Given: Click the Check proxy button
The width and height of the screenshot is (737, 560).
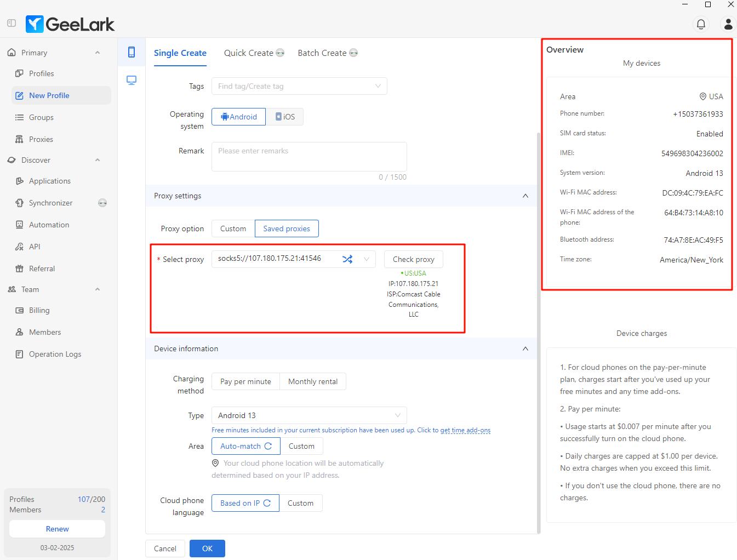Looking at the screenshot, I should 414,259.
